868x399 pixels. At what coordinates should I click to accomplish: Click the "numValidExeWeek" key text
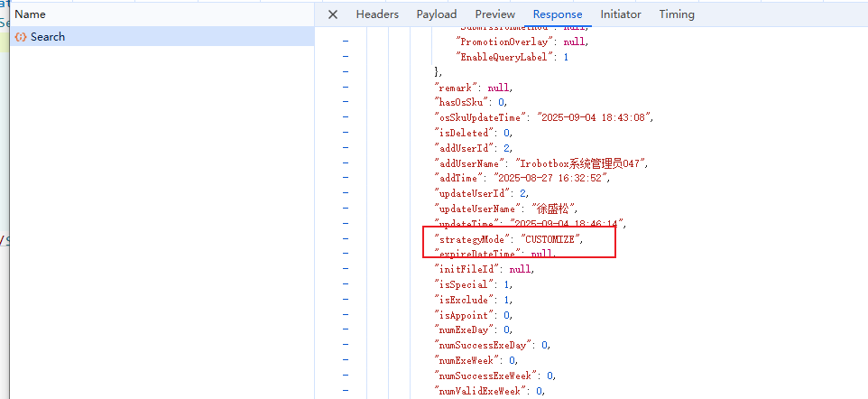click(x=480, y=391)
